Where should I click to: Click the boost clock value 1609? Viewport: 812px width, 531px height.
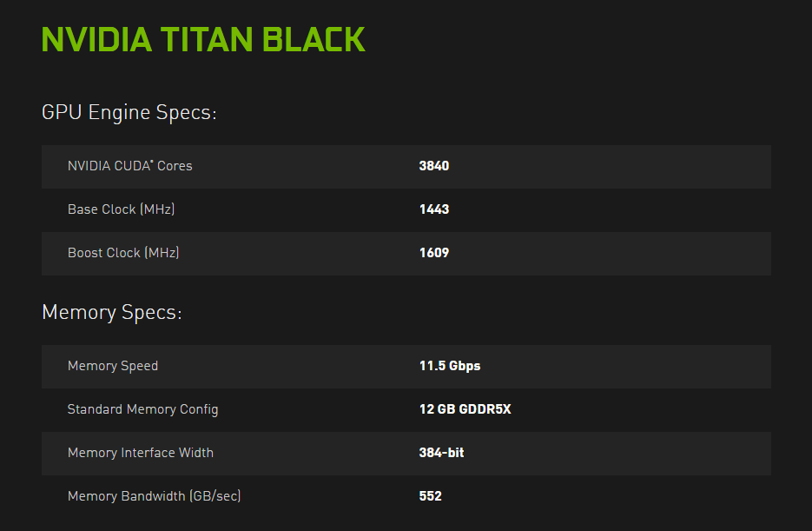pyautogui.click(x=433, y=253)
